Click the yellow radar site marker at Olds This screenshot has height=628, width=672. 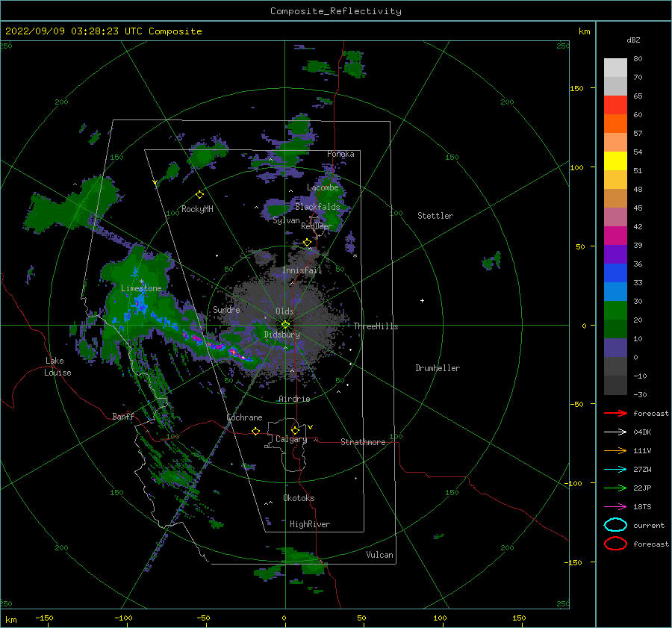click(285, 325)
